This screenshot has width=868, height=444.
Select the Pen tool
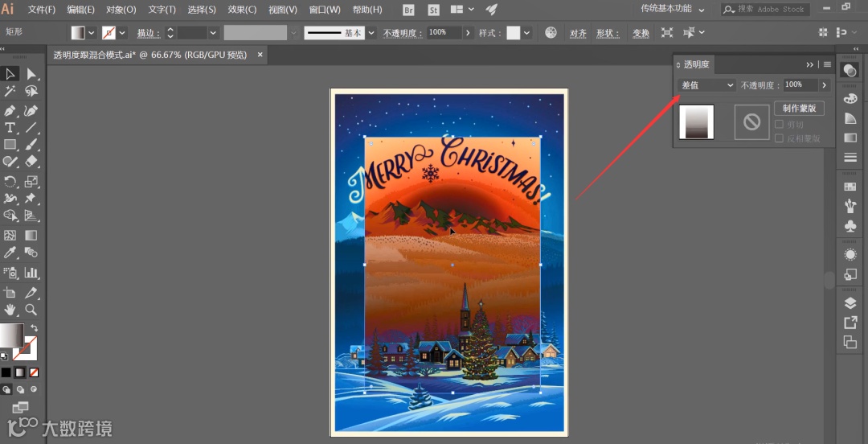[x=10, y=109]
